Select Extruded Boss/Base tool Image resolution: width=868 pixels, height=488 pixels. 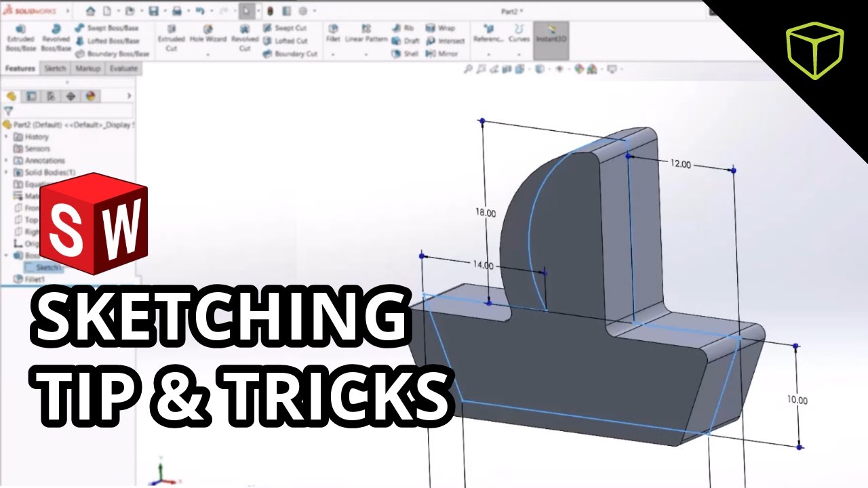click(x=20, y=38)
